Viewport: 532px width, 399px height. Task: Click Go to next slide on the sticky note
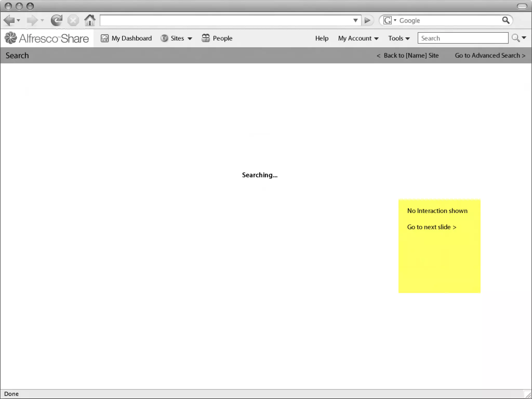pyautogui.click(x=432, y=227)
